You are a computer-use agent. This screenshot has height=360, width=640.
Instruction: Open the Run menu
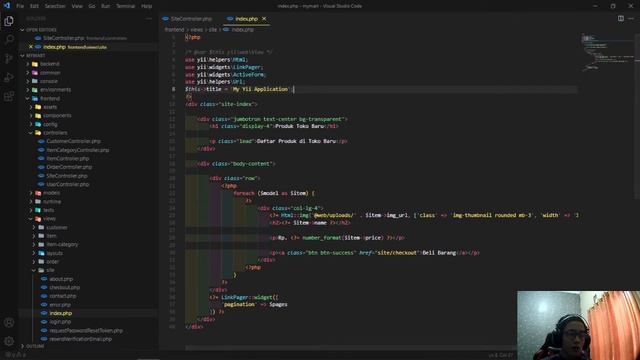tap(105, 6)
